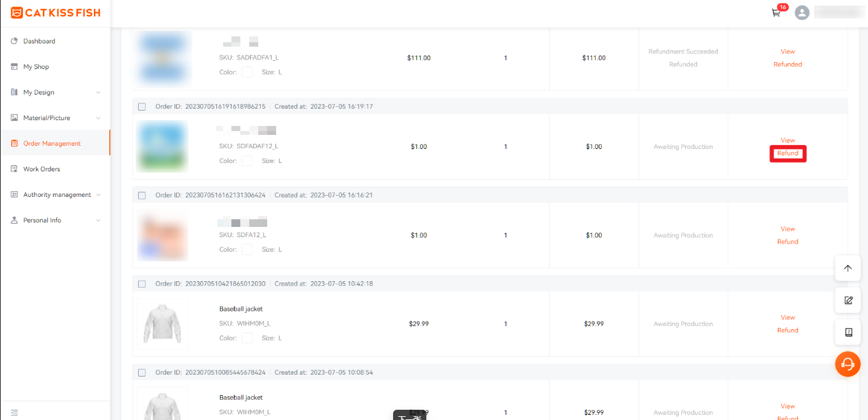Expand the My Design menu chevron
Screen dimensions: 868x420
(98, 93)
